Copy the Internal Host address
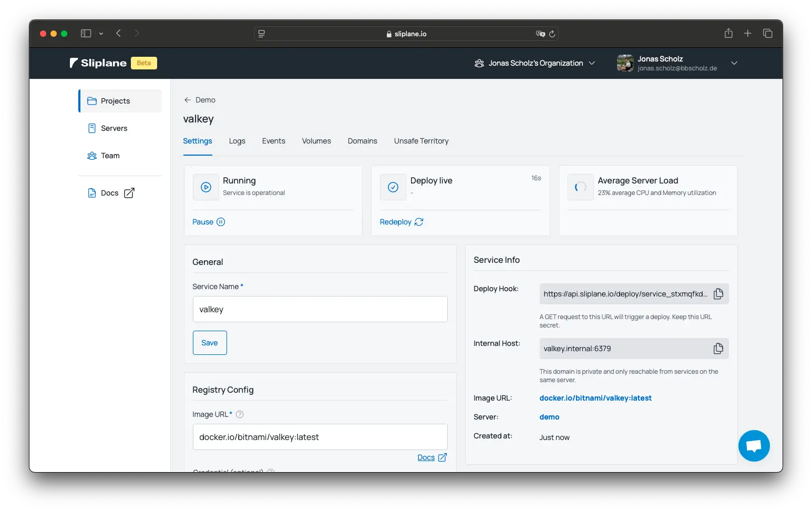This screenshot has height=511, width=812. (718, 349)
